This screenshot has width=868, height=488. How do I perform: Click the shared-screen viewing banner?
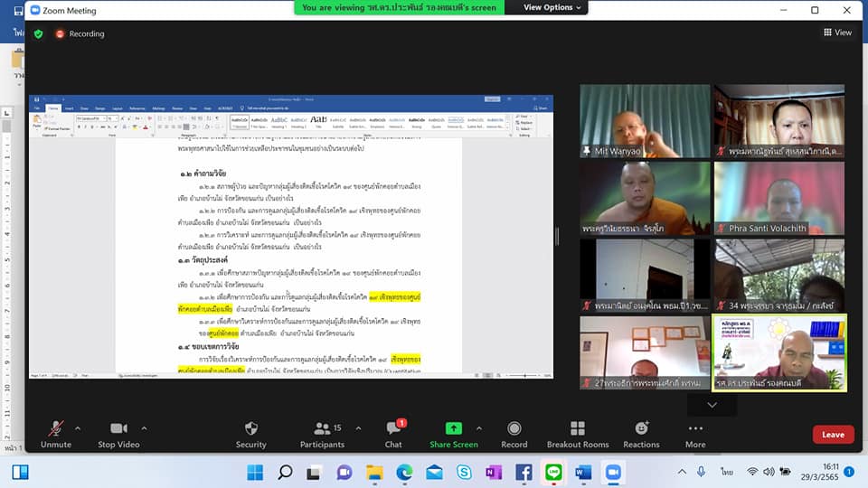pyautogui.click(x=399, y=7)
